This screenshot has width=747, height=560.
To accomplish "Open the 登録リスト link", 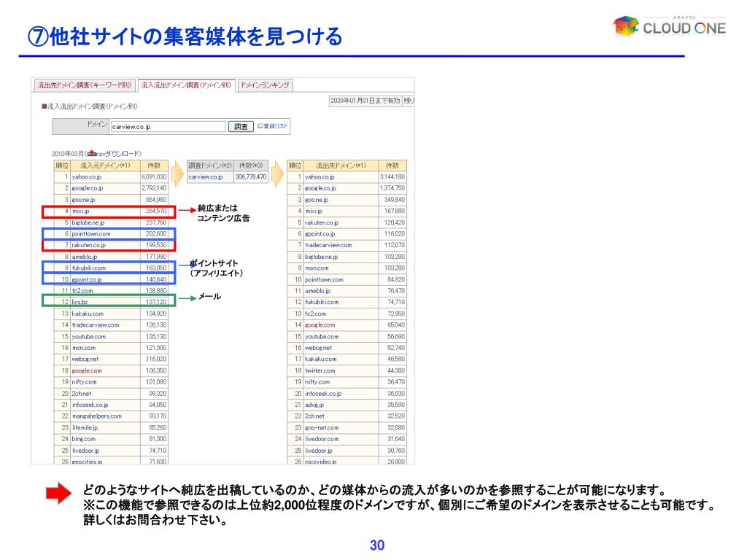I will coord(275,126).
